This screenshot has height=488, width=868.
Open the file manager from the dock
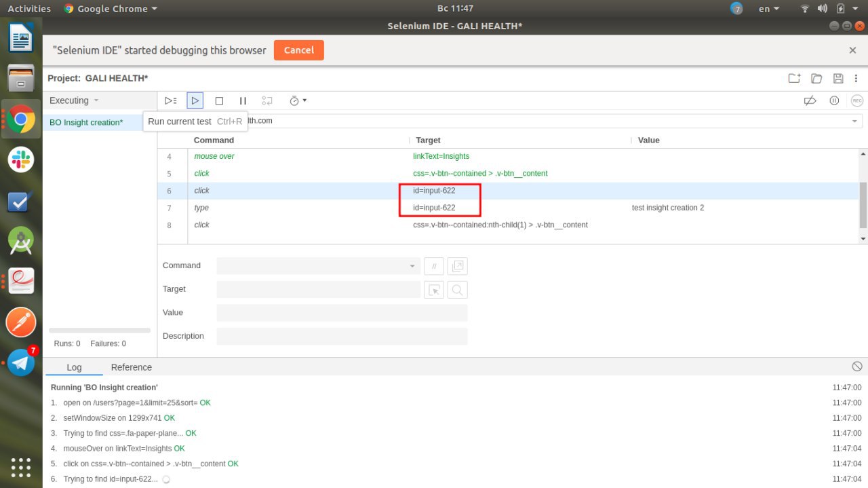coord(21,79)
